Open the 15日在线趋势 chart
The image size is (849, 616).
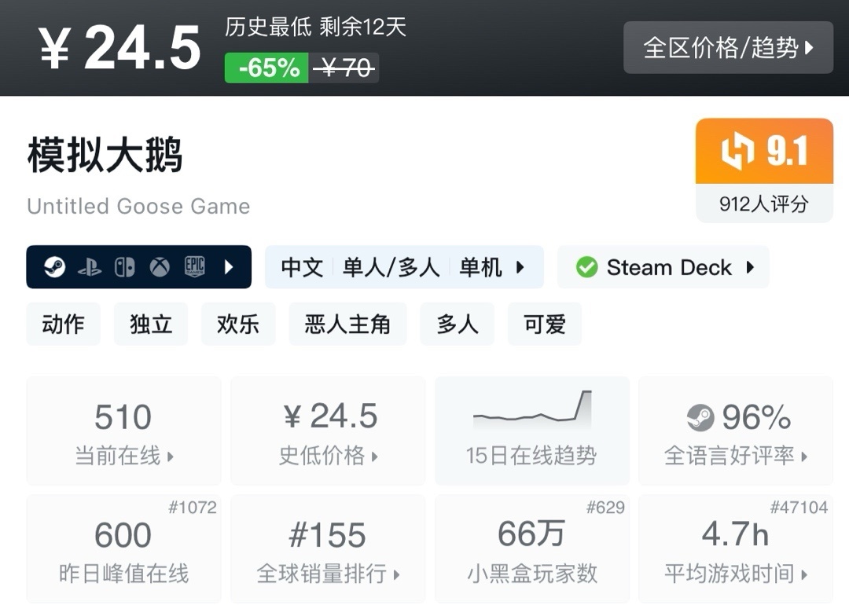[x=531, y=431]
